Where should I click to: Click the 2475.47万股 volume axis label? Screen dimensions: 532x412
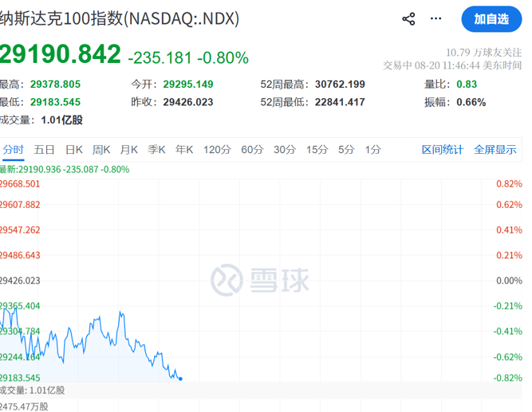click(24, 406)
